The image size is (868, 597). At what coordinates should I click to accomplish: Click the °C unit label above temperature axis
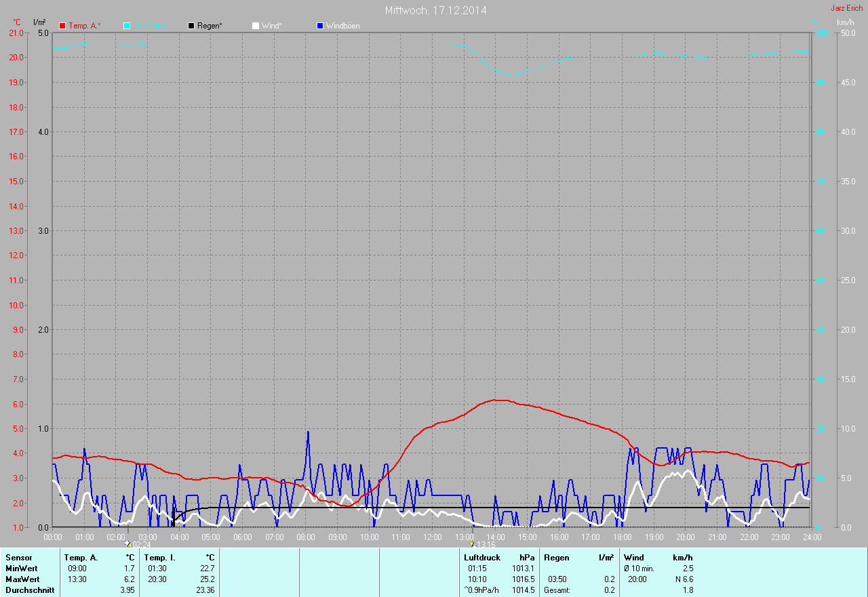(18, 22)
